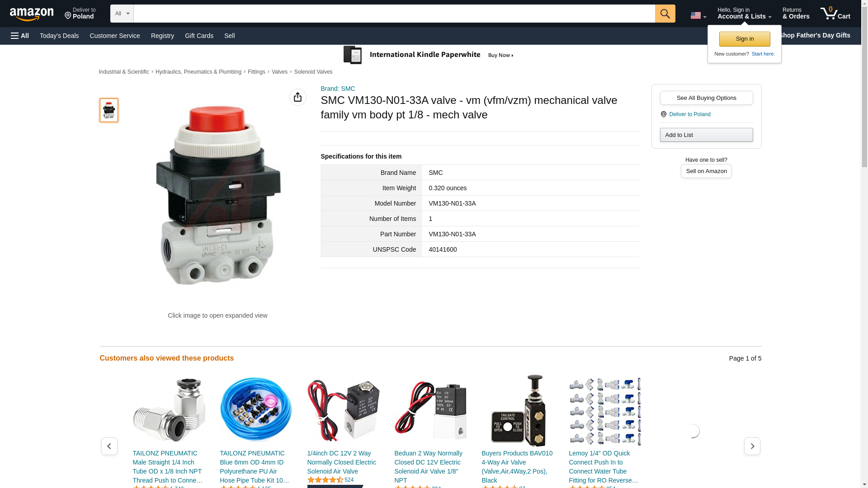Open the language flag dropdown

point(698,15)
